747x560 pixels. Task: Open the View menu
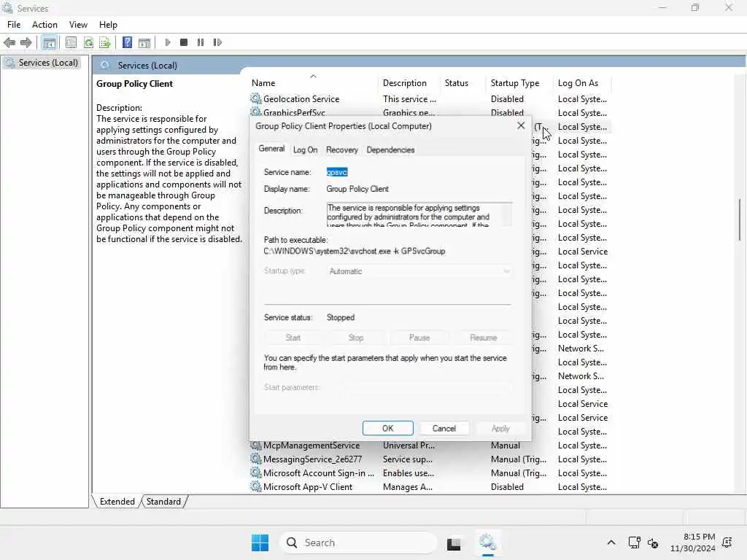tap(78, 25)
